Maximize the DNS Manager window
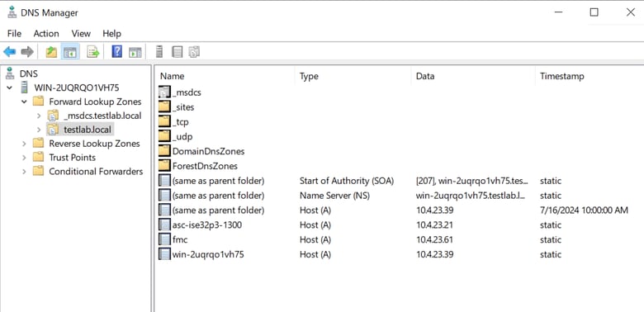 pos(594,12)
